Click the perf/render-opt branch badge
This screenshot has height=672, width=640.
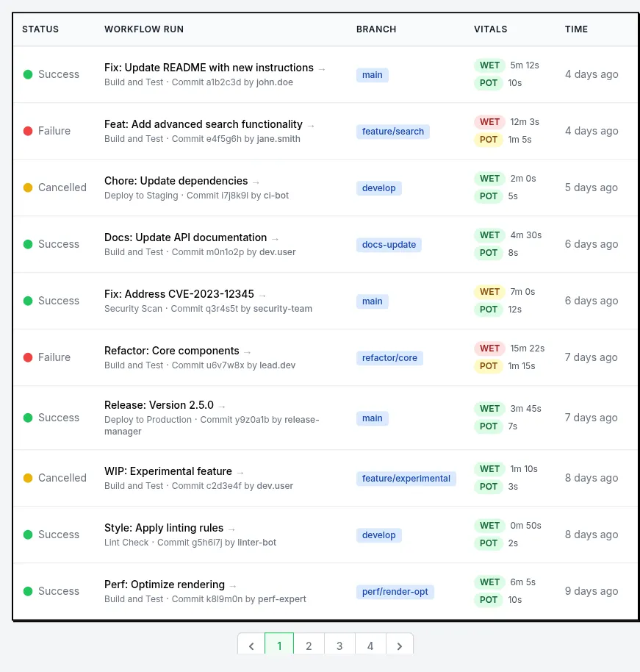pos(395,592)
